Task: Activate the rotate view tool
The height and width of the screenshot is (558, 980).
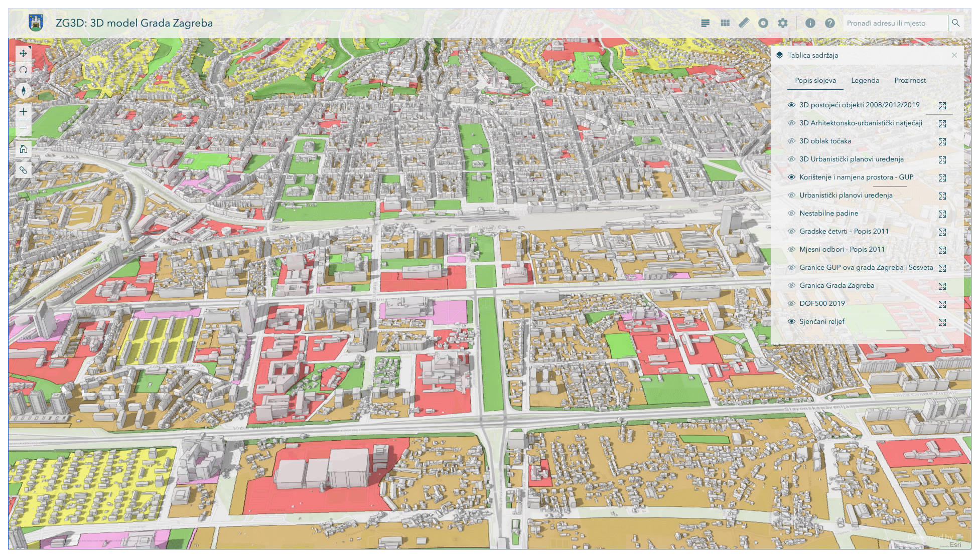Action: (23, 70)
